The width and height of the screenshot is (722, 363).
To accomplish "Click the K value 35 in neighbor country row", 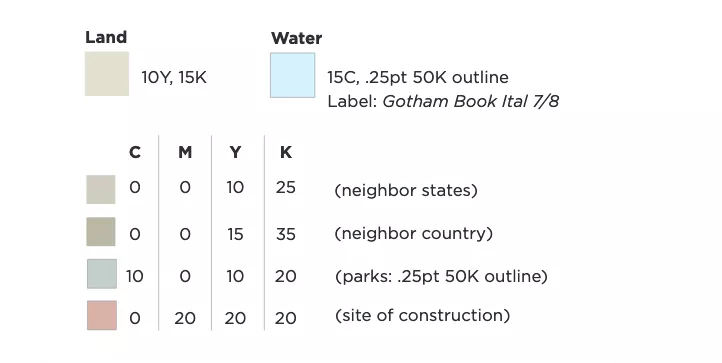I will tap(285, 234).
